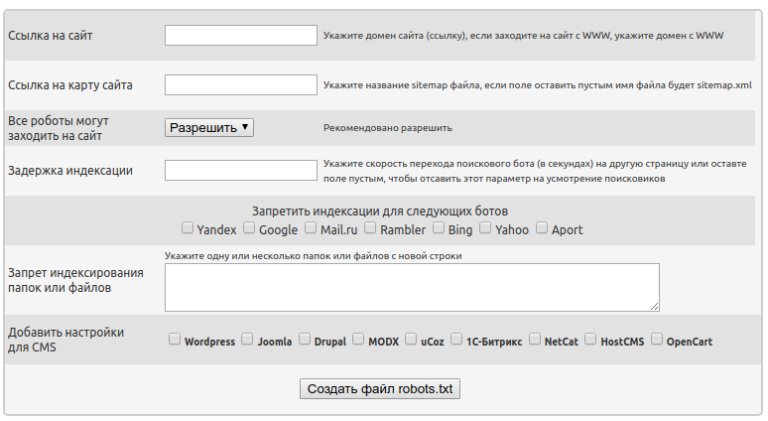Open the Разрешить dropdown
The width and height of the screenshot is (768, 421).
tap(210, 128)
